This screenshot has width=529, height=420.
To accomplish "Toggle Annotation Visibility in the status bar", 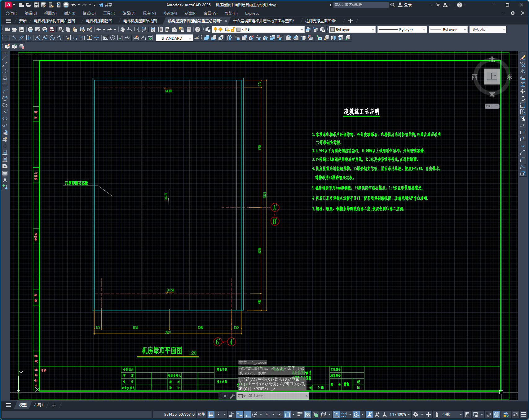I will point(369,414).
